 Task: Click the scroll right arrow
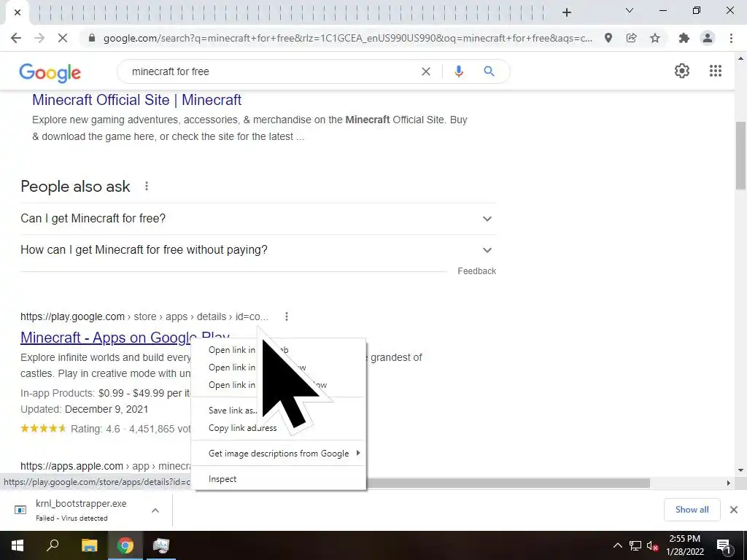tap(729, 483)
